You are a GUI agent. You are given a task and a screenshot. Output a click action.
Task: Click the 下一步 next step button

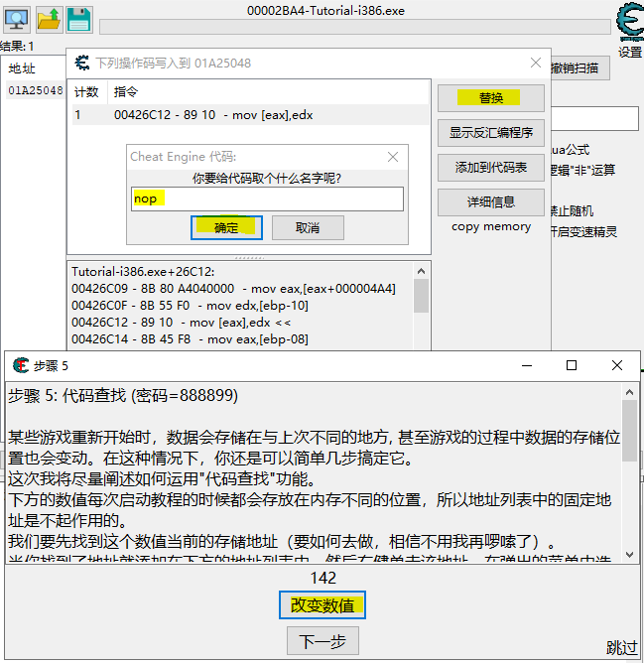pyautogui.click(x=322, y=641)
